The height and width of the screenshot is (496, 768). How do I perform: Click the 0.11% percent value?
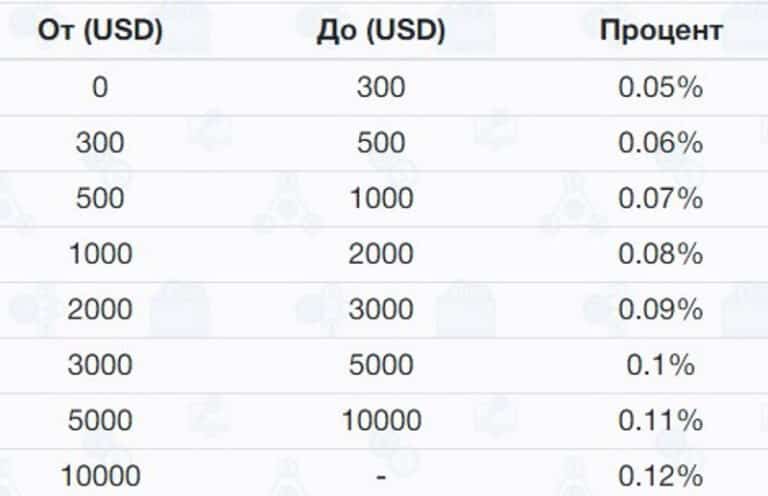(661, 421)
